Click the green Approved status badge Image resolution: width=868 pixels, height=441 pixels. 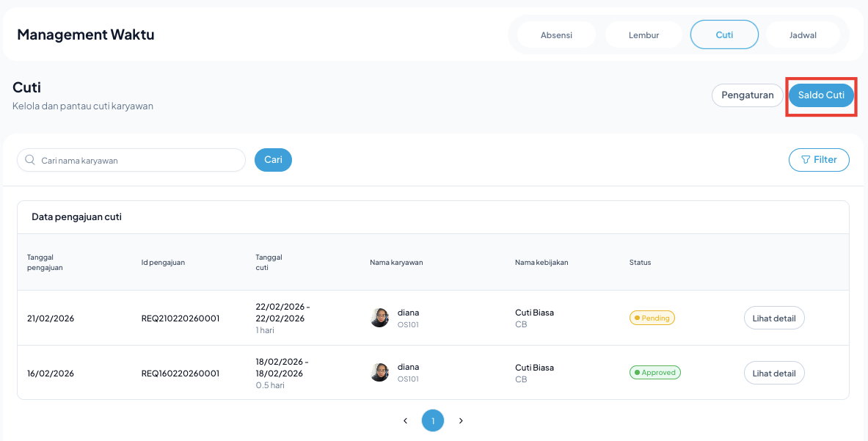pos(654,373)
